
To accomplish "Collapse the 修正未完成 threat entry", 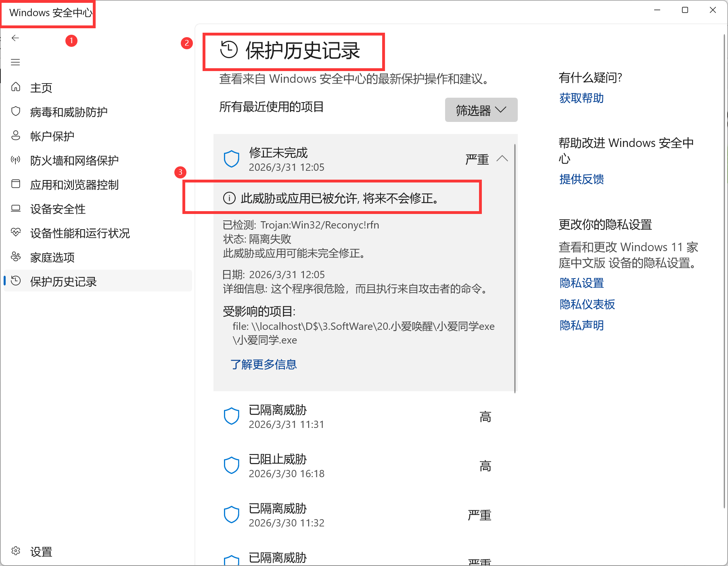I will [503, 159].
